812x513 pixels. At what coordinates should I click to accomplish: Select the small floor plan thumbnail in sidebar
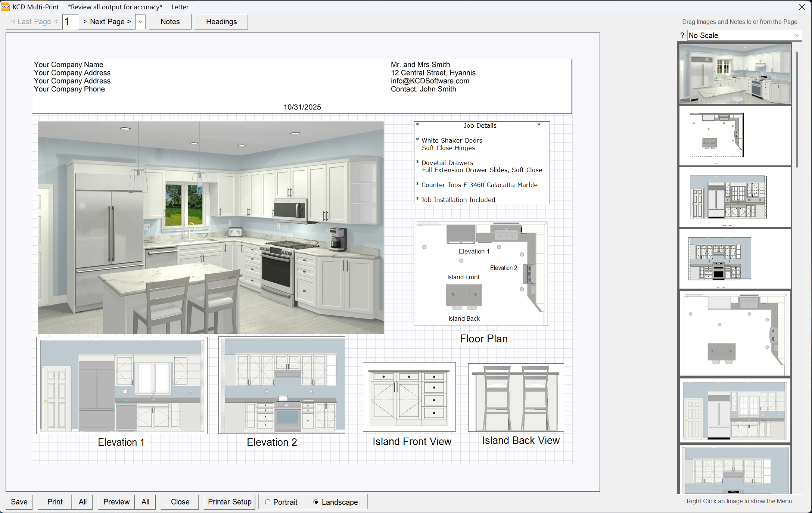735,136
